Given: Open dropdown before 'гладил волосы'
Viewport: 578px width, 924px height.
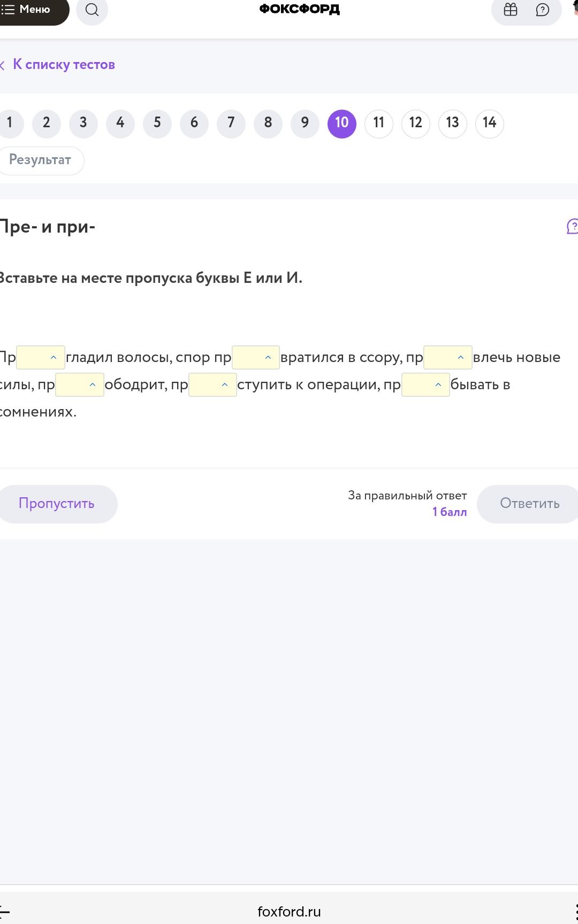Looking at the screenshot, I should tap(41, 357).
